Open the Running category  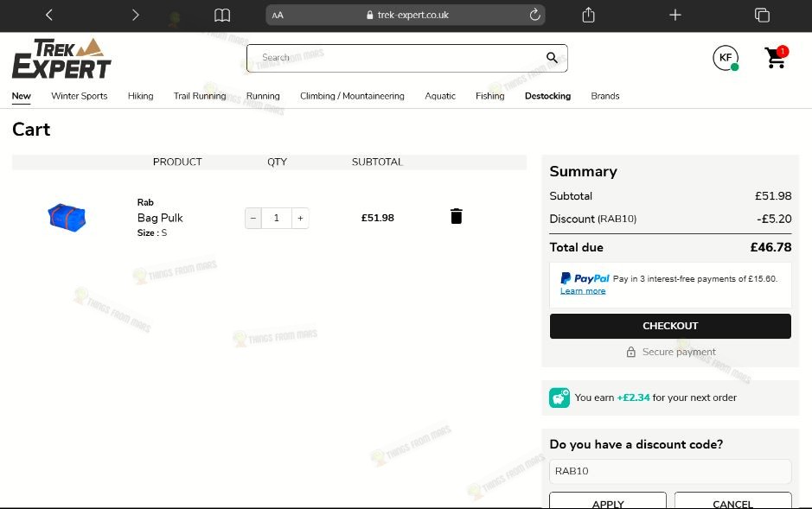click(x=263, y=96)
